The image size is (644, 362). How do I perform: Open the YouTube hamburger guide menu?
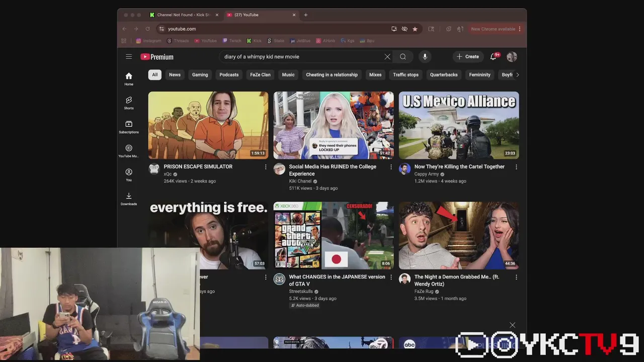[x=129, y=57]
